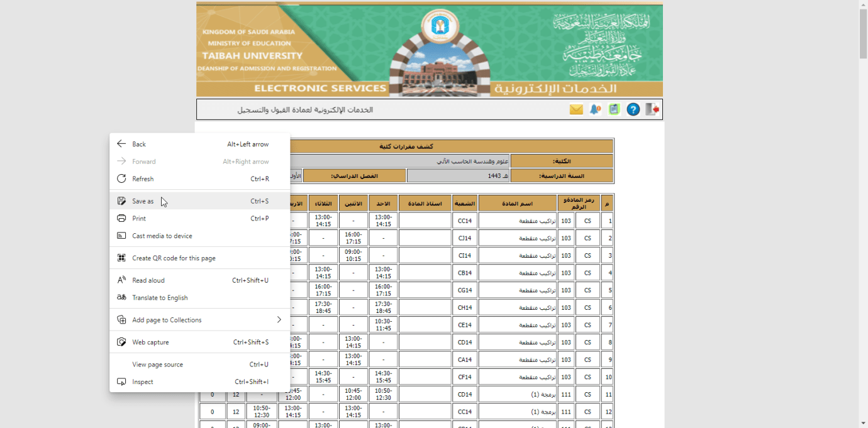Click the section cell 'CH14'
Screen dimensions: 868x428
[465, 307]
